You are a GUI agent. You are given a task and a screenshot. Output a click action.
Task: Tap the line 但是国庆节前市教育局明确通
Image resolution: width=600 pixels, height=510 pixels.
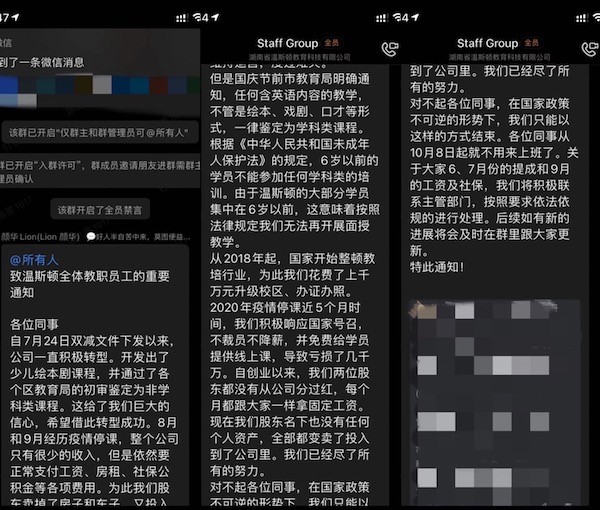pos(290,79)
